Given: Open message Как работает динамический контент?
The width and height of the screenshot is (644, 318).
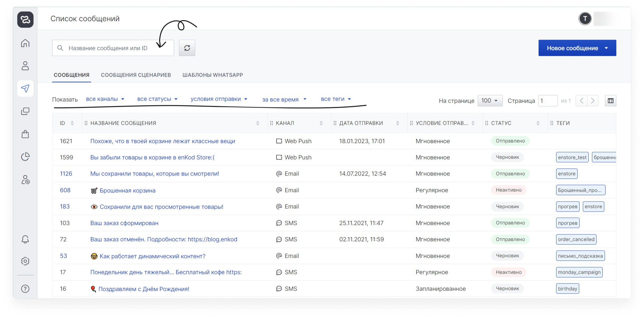Looking at the screenshot, I should pyautogui.click(x=152, y=256).
